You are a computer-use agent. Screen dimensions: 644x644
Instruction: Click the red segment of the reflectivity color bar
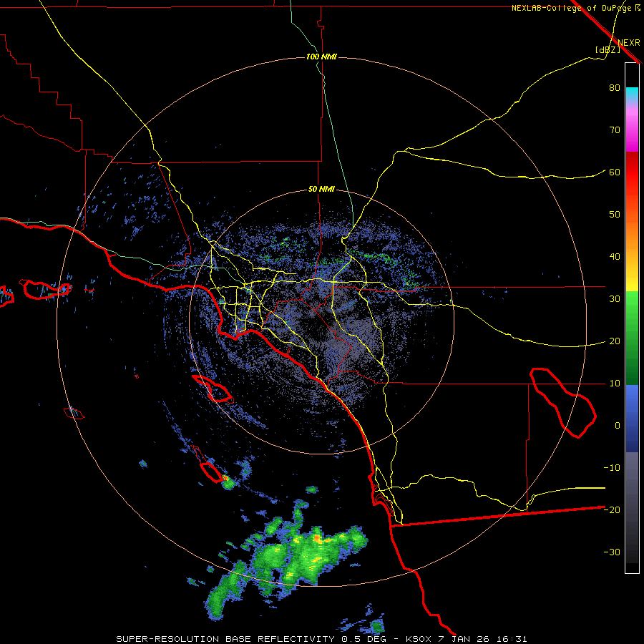click(x=632, y=172)
